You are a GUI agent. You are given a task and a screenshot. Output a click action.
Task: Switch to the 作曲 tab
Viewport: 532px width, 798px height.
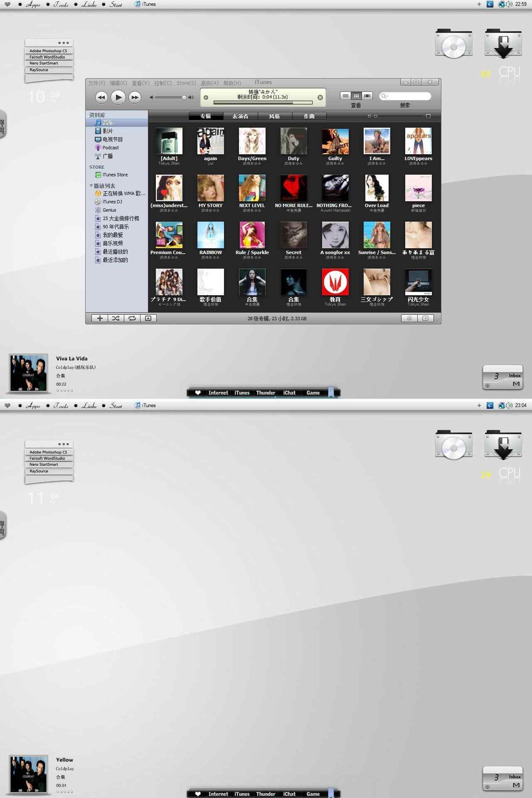309,116
